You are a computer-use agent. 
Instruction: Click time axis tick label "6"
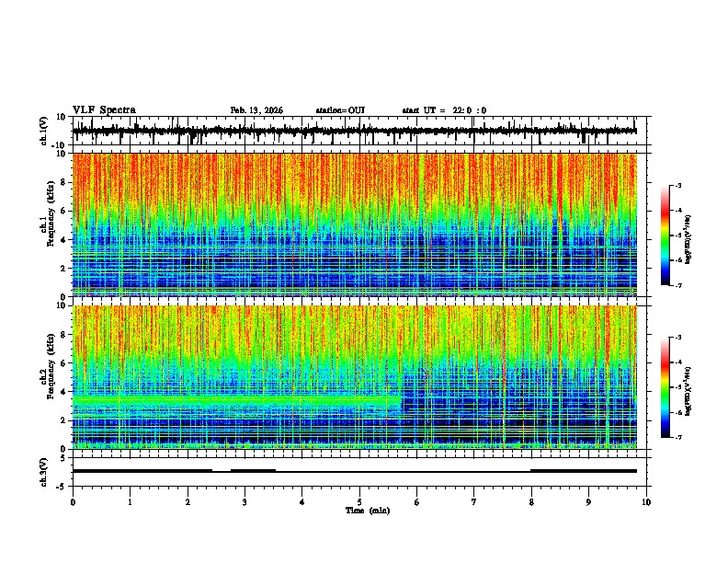click(x=416, y=502)
